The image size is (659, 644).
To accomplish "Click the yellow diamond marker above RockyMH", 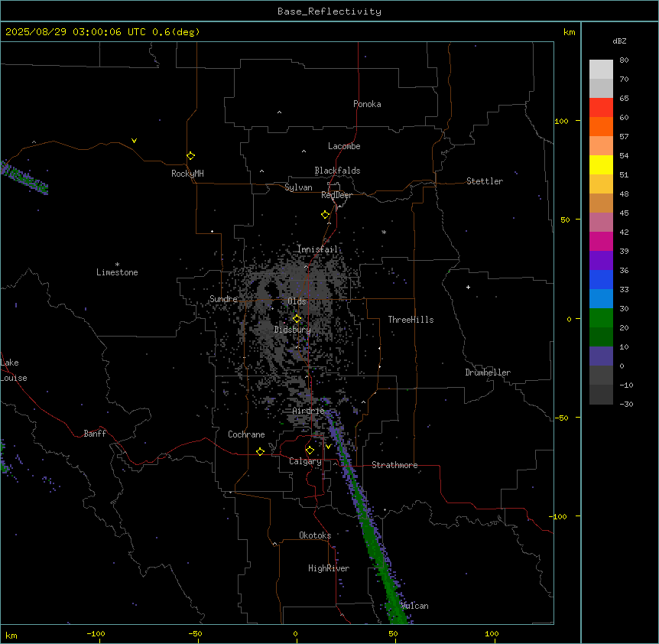I will 190,156.
